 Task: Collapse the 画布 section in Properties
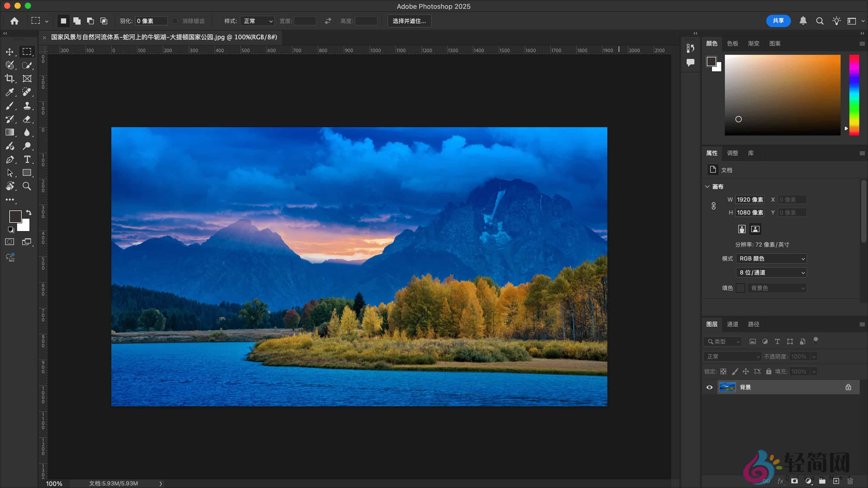pyautogui.click(x=708, y=187)
